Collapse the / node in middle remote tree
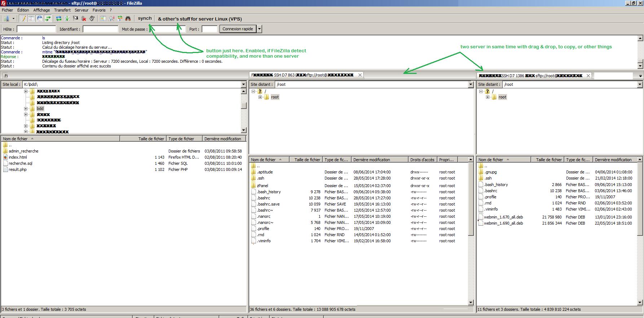The height and width of the screenshot is (318, 644). 253,92
